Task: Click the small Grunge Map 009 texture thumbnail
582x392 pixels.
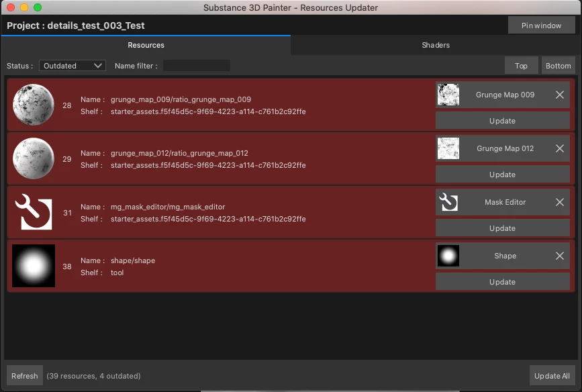Action: click(448, 94)
